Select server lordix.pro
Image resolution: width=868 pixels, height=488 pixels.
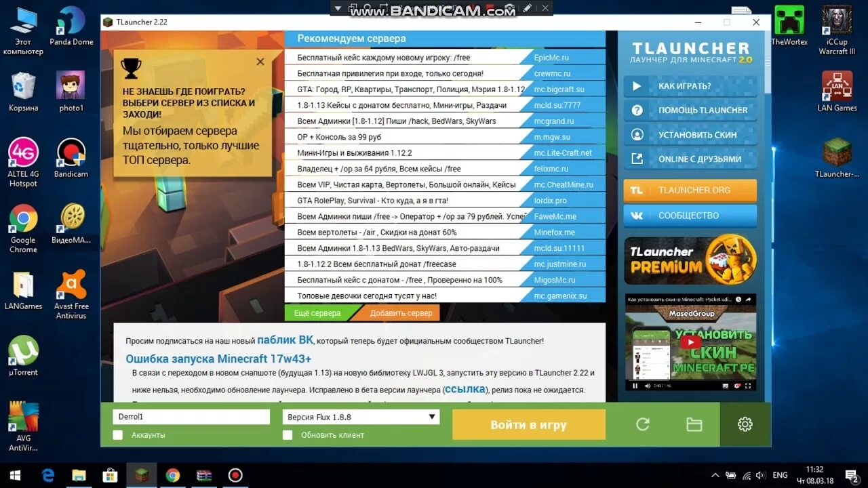[550, 201]
